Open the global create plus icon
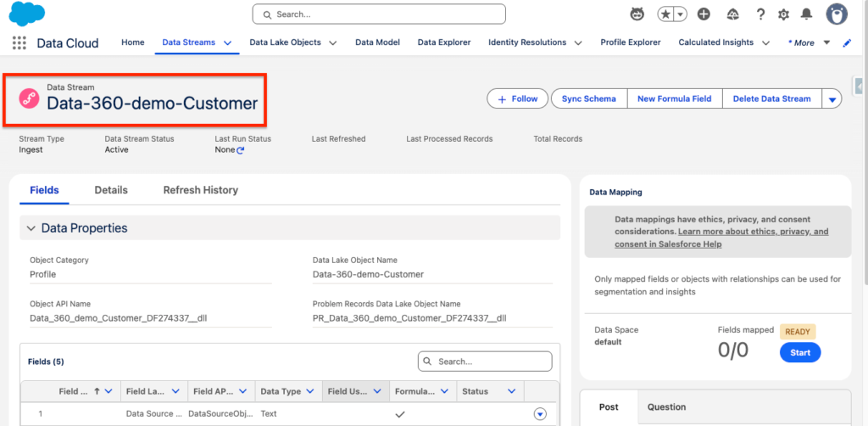This screenshot has width=868, height=426. pos(704,14)
